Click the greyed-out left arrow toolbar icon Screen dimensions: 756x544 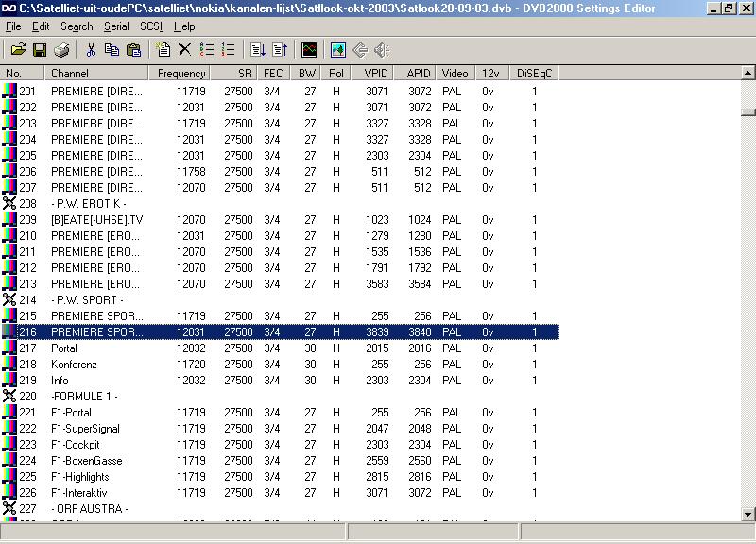coord(360,50)
